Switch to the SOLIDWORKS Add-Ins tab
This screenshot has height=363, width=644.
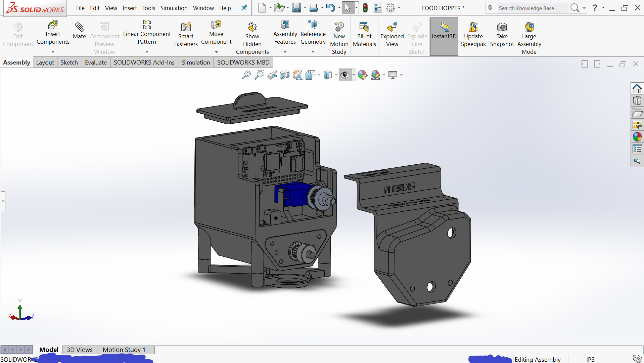pyautogui.click(x=144, y=63)
